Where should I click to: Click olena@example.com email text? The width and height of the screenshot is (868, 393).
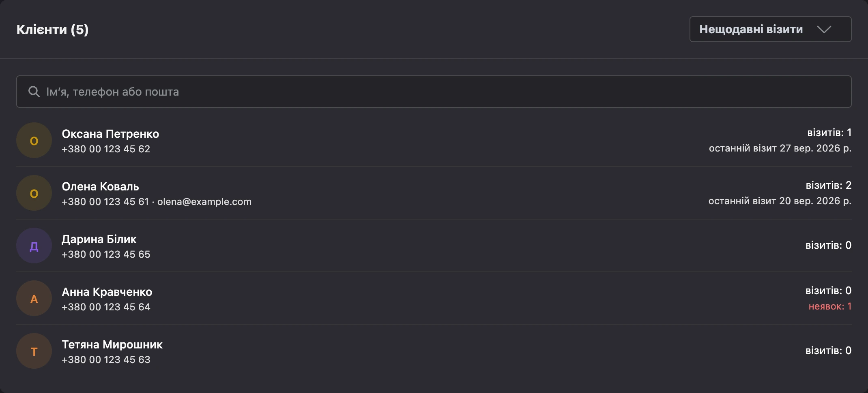point(204,202)
